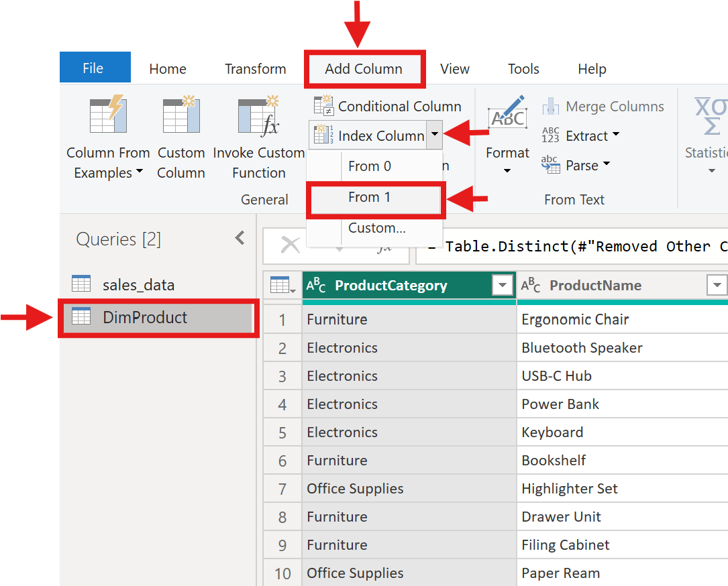The height and width of the screenshot is (586, 728).
Task: Click the USB-C Hub cell
Action: [622, 376]
